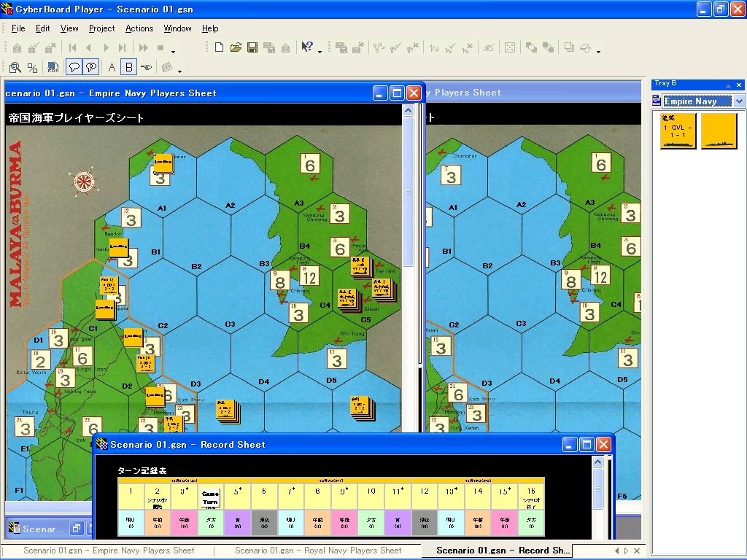This screenshot has width=747, height=560.
Task: Click the Tray B list icon
Action: [x=656, y=101]
